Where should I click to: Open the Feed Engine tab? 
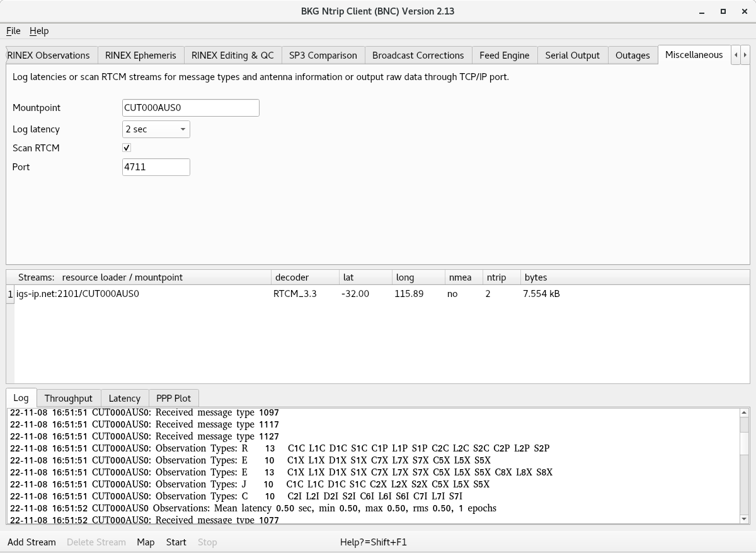click(x=504, y=55)
